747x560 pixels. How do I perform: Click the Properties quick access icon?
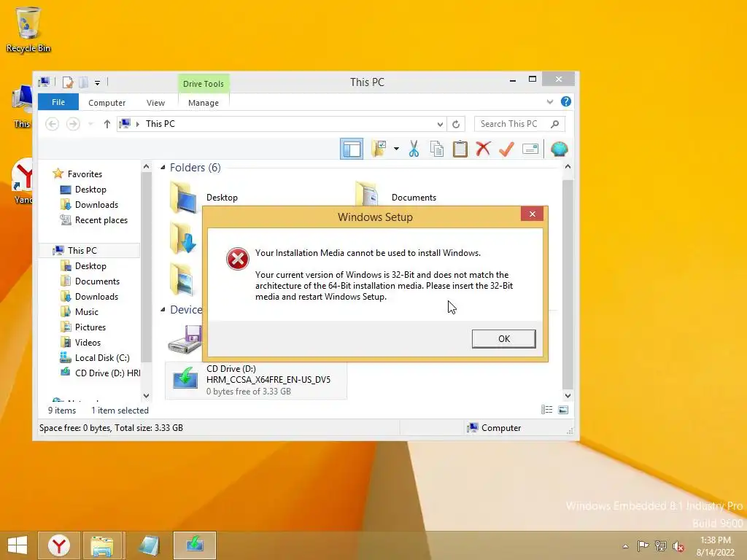click(68, 82)
